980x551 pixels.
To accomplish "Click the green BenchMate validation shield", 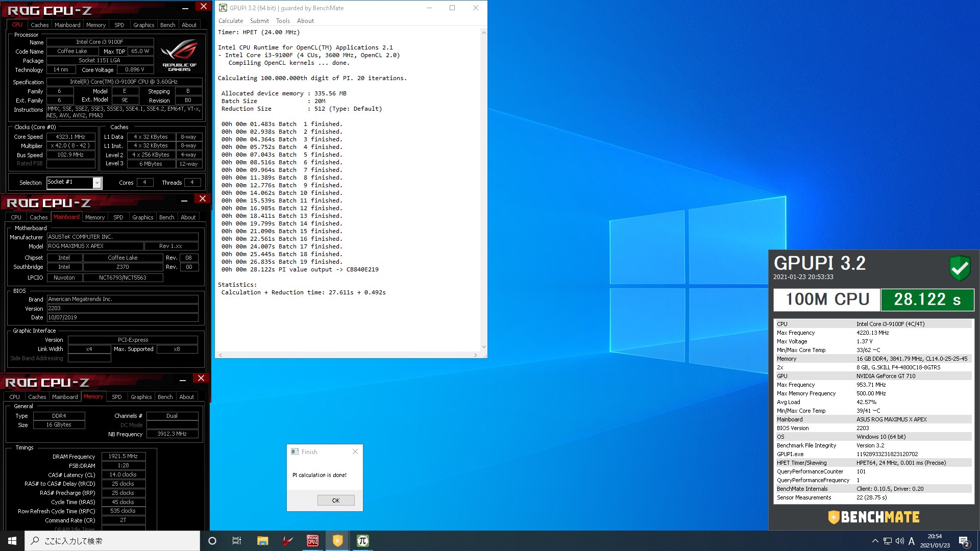I will click(x=960, y=267).
